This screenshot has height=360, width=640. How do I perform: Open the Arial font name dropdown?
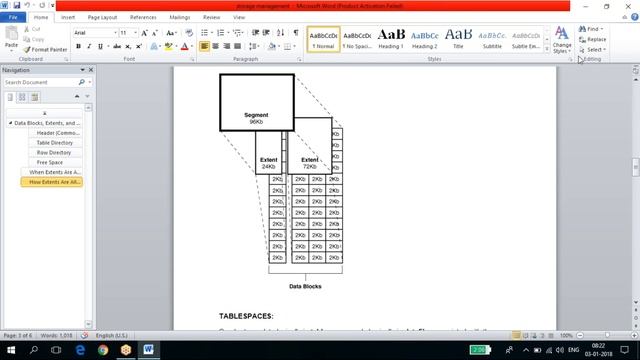point(115,33)
